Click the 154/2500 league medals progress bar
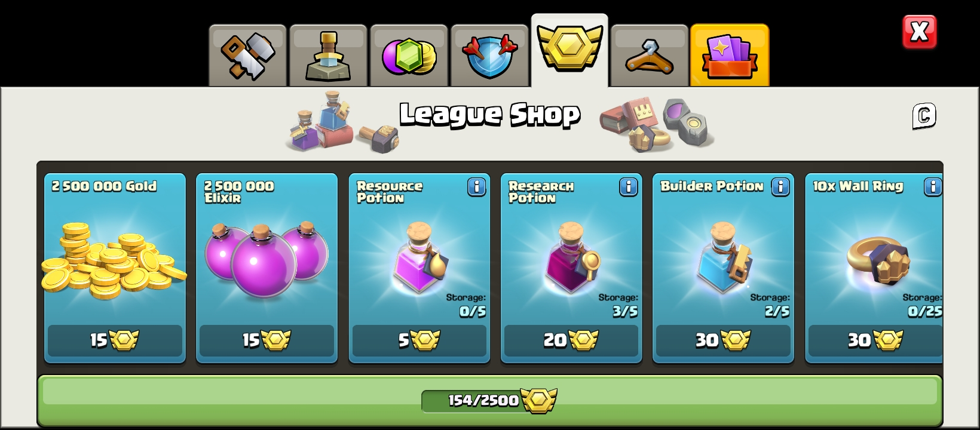Image resolution: width=980 pixels, height=430 pixels. [490, 400]
